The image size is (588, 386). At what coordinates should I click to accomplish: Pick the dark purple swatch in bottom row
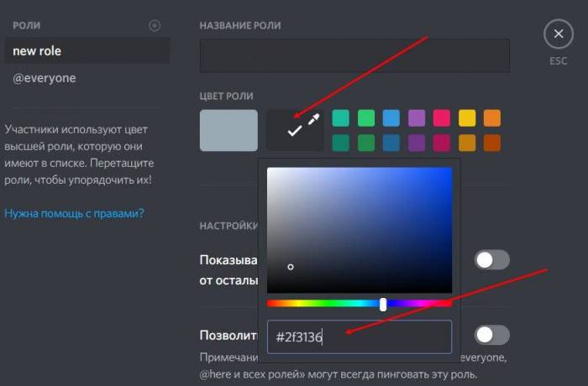(x=417, y=143)
